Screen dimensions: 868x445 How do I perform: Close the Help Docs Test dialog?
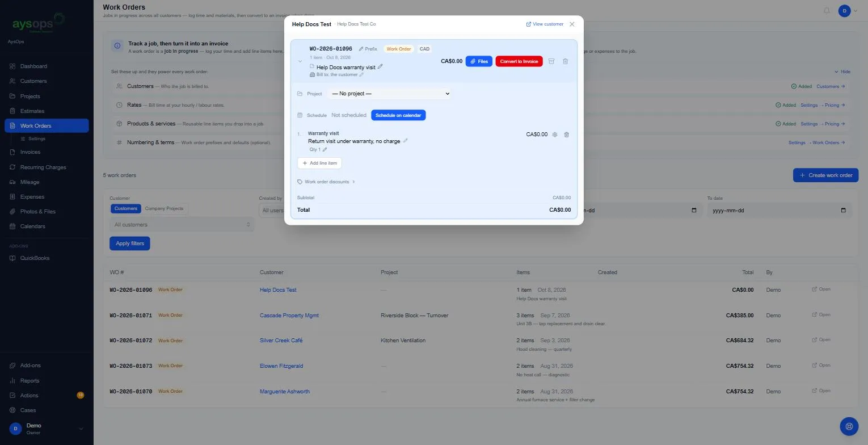click(572, 24)
